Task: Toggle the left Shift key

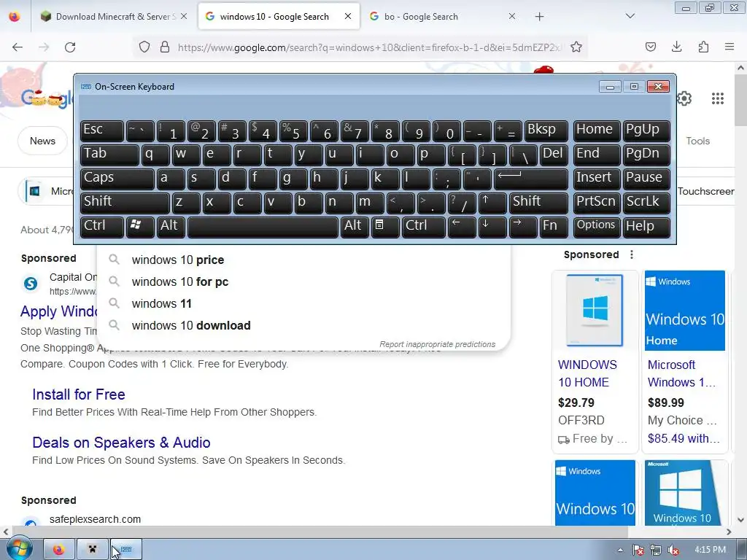Action: pos(125,202)
